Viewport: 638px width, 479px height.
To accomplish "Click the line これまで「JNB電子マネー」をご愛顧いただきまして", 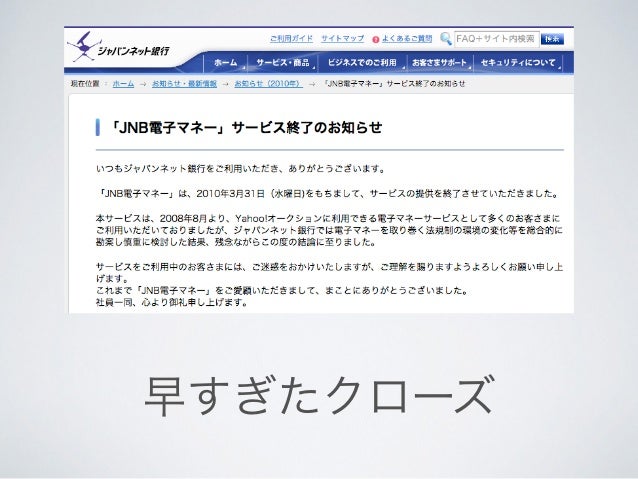I will tap(282, 291).
